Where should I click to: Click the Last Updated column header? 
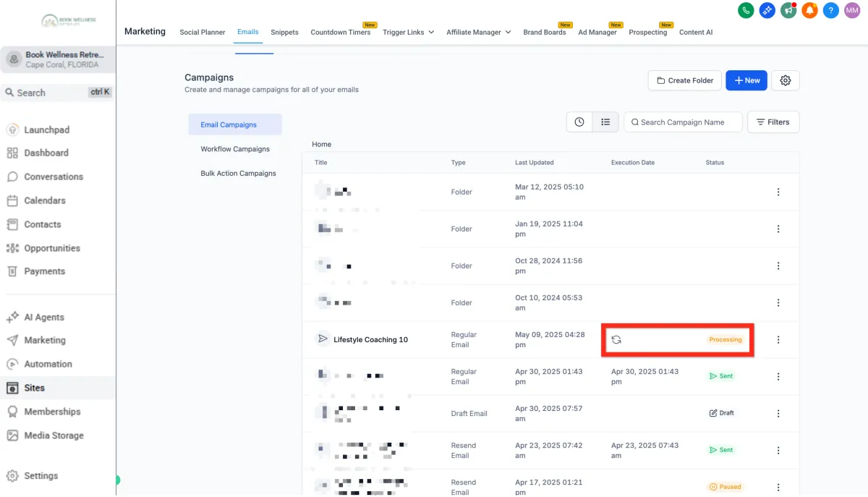coord(535,163)
